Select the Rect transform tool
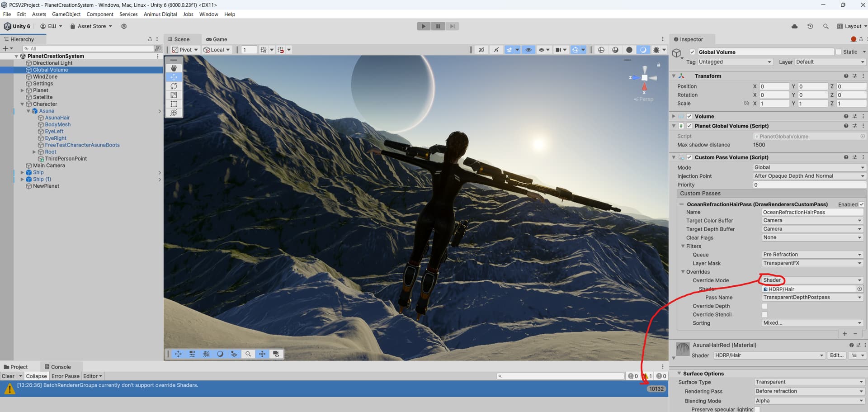This screenshot has height=412, width=868. point(174,104)
